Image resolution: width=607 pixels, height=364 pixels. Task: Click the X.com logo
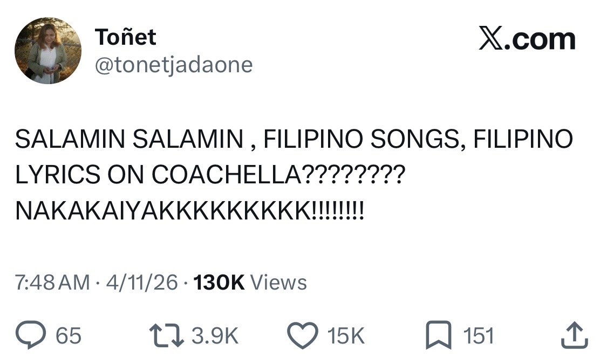[527, 40]
